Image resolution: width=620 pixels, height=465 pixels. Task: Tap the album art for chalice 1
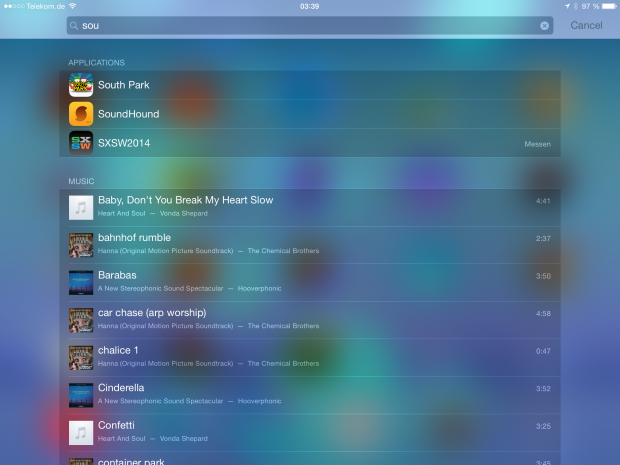coord(81,358)
